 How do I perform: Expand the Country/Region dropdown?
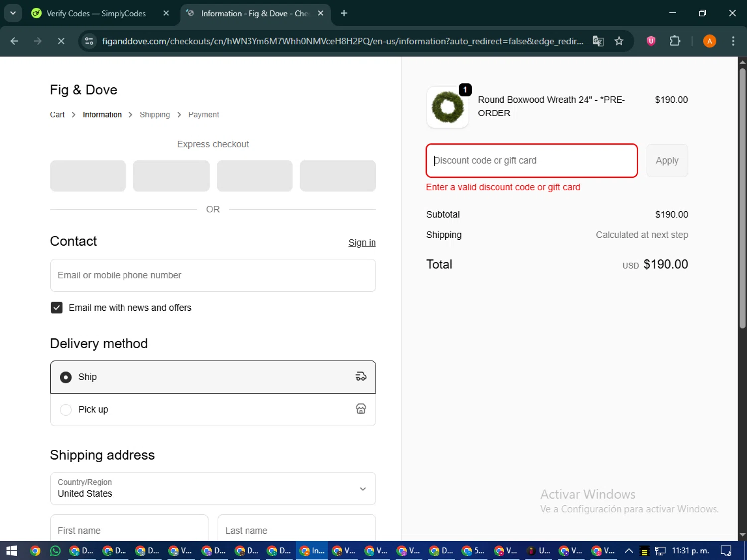coord(213,489)
